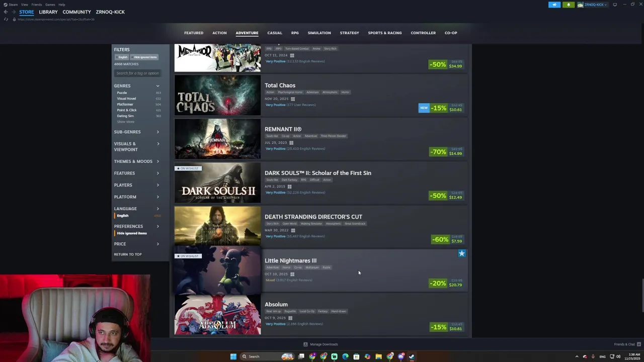644x362 pixels.
Task: Click the Steam announcements megaphone icon
Action: pos(554,5)
